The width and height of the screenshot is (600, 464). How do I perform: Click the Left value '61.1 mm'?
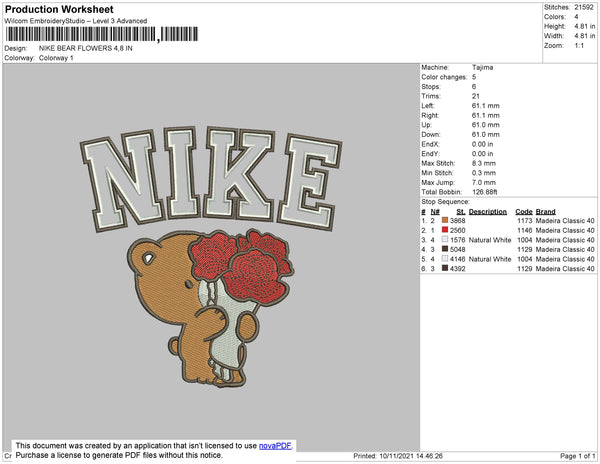[x=486, y=106]
